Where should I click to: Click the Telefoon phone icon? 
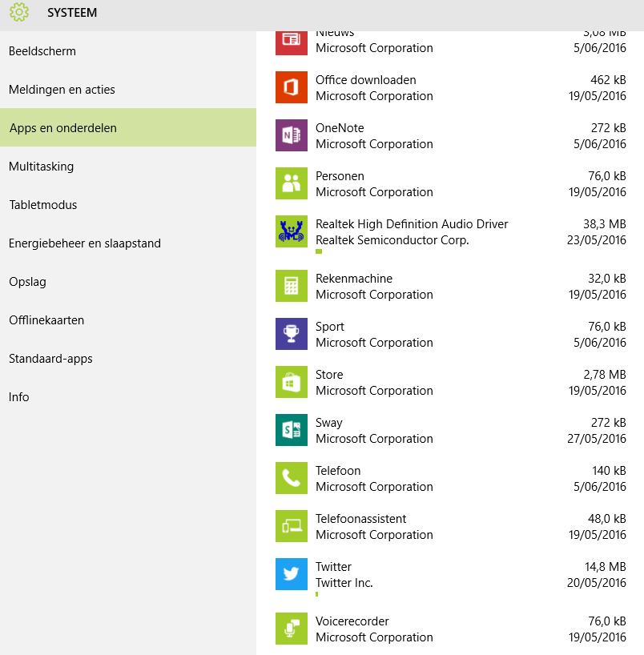pyautogui.click(x=292, y=478)
